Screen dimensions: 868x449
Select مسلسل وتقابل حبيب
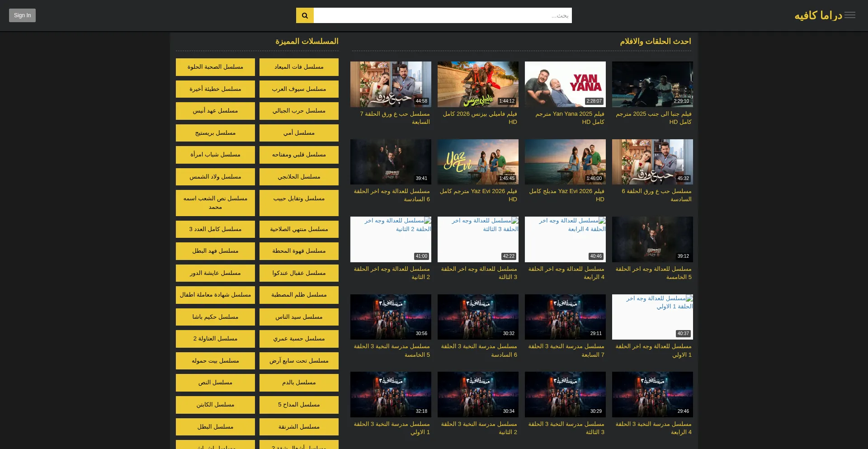click(299, 203)
